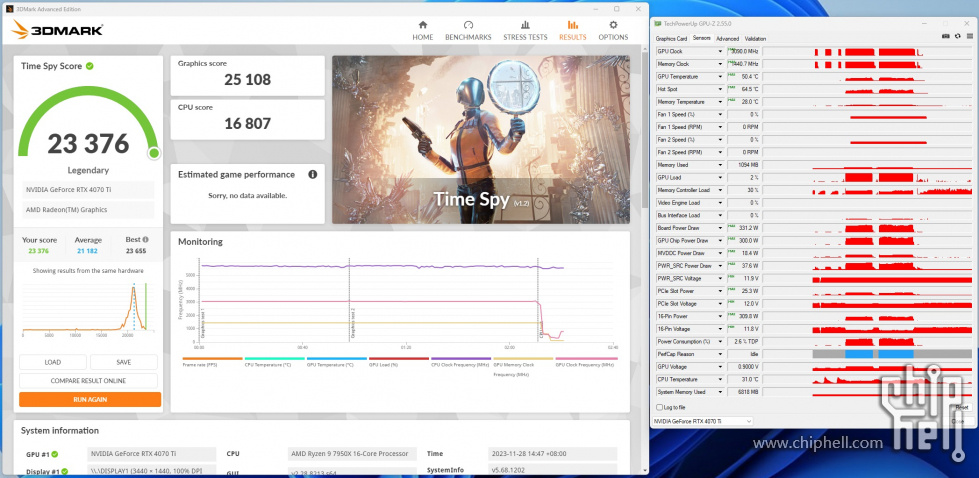Image resolution: width=979 pixels, height=478 pixels.
Task: Click the LOAD button in 3DMark
Action: pos(52,362)
